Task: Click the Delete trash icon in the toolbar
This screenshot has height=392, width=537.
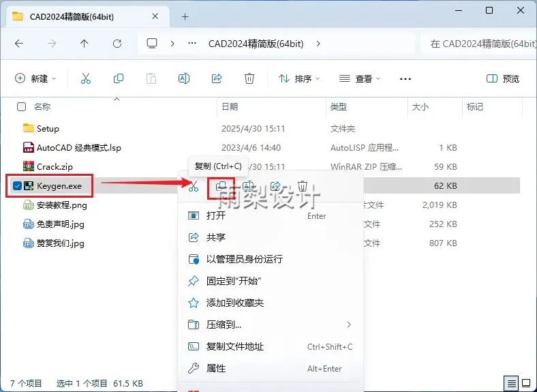Action: [x=249, y=78]
